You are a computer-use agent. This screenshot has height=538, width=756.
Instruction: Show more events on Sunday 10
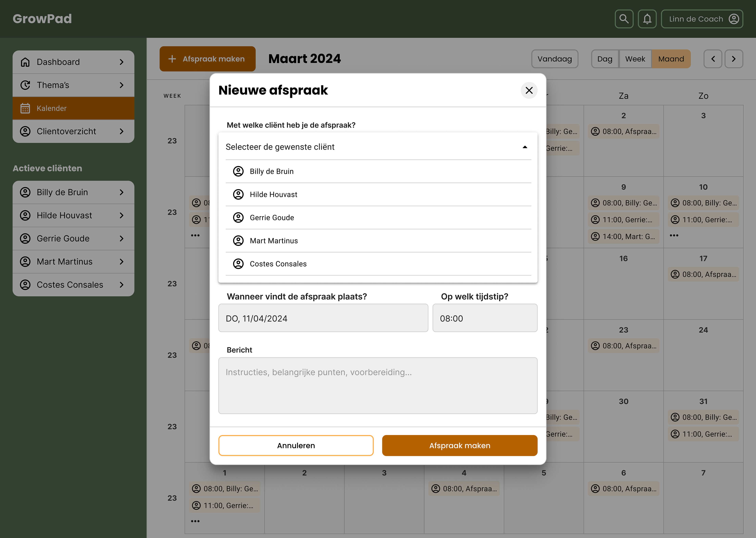(x=674, y=236)
